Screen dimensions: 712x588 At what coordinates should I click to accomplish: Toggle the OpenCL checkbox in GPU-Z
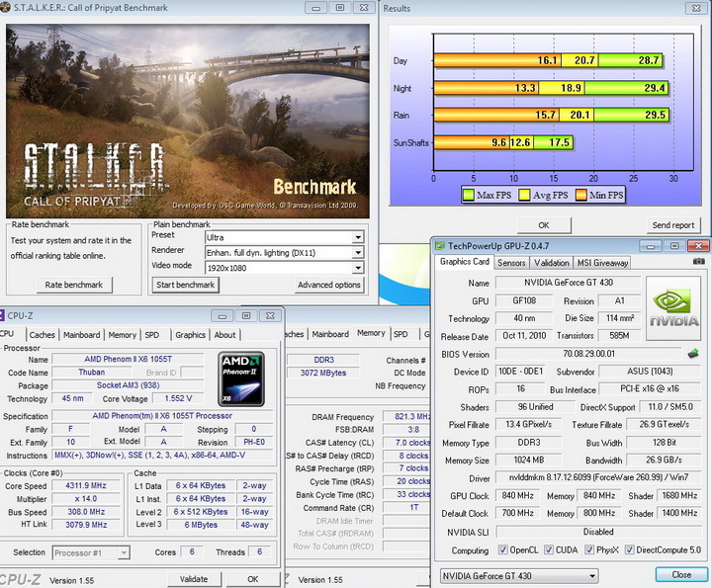(502, 549)
